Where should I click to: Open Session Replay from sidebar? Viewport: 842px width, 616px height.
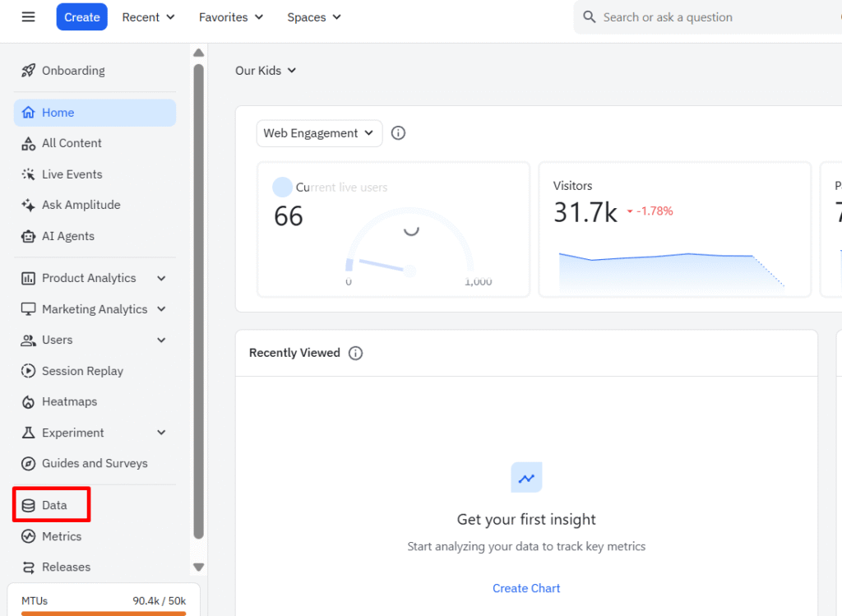(82, 371)
